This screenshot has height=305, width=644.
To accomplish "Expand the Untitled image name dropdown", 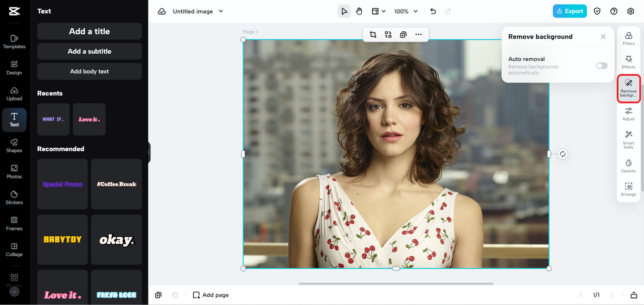I will point(220,11).
